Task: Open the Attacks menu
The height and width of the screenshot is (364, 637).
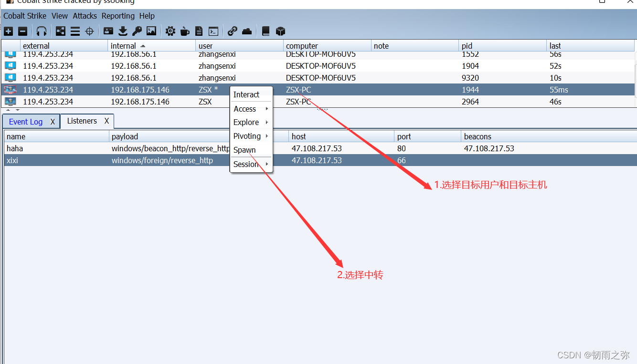Action: pyautogui.click(x=85, y=16)
